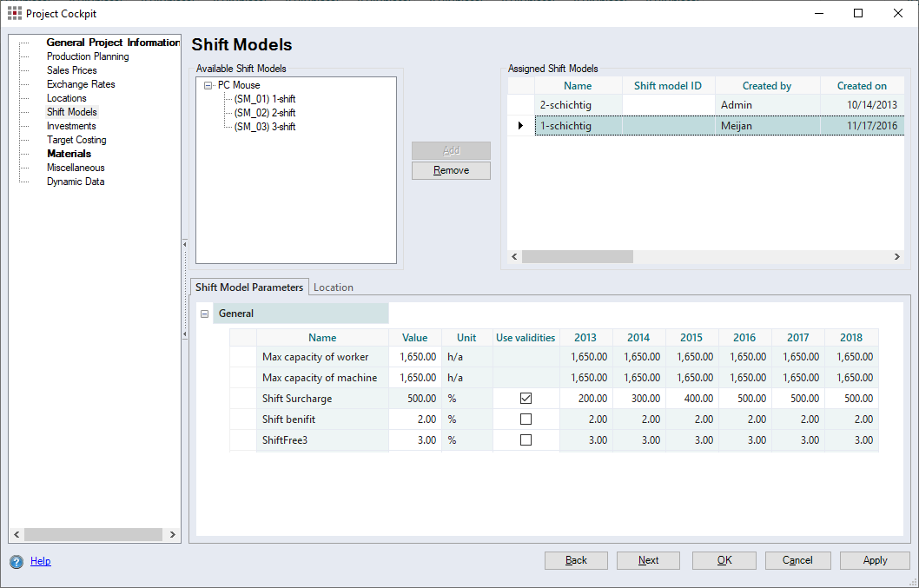Click the Apply button
This screenshot has height=588, width=919.
pos(874,560)
